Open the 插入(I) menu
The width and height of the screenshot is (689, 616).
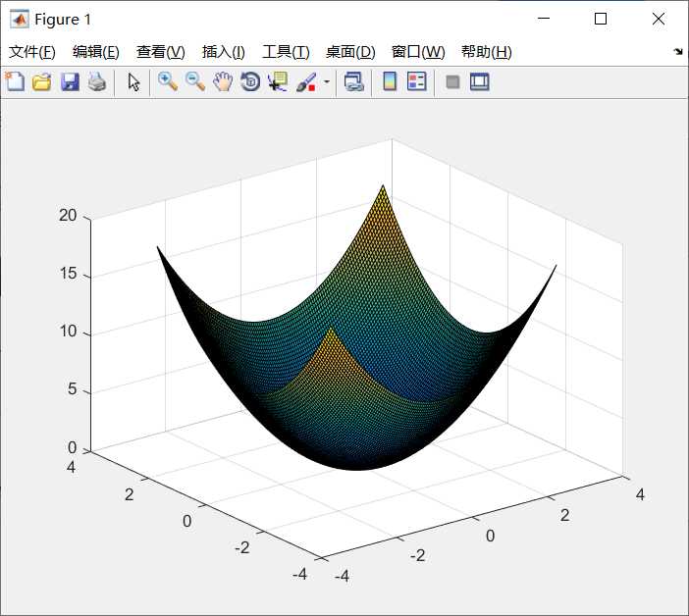point(223,52)
